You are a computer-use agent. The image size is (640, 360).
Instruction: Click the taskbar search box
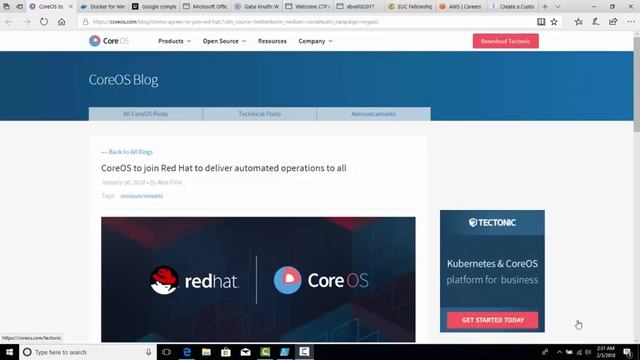[88, 352]
